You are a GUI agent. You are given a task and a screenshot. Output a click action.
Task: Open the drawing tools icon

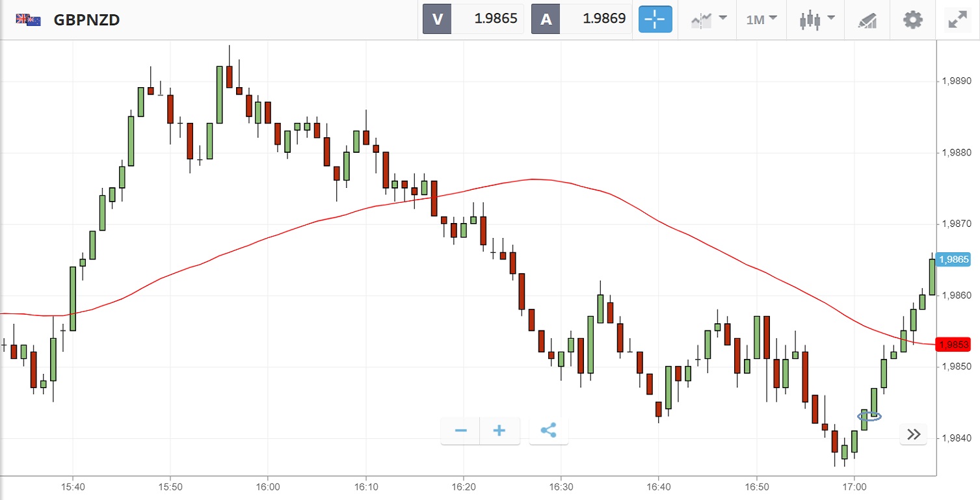867,20
